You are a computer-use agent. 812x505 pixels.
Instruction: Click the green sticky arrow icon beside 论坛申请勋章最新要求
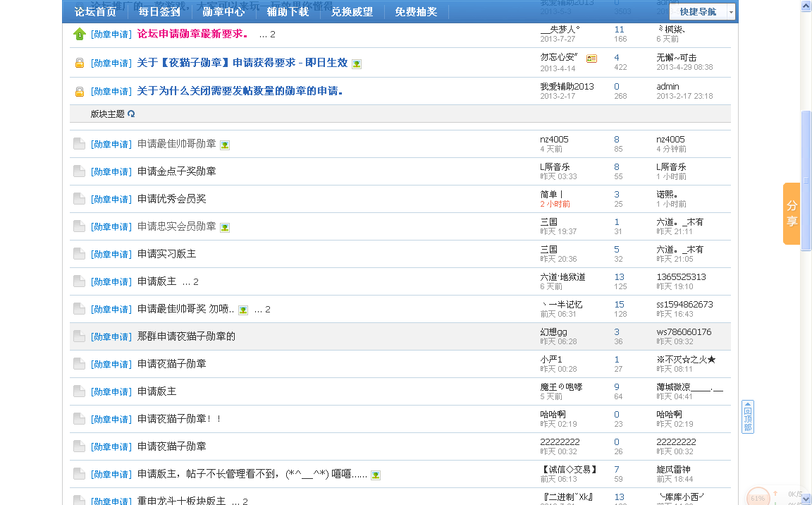[79, 34]
